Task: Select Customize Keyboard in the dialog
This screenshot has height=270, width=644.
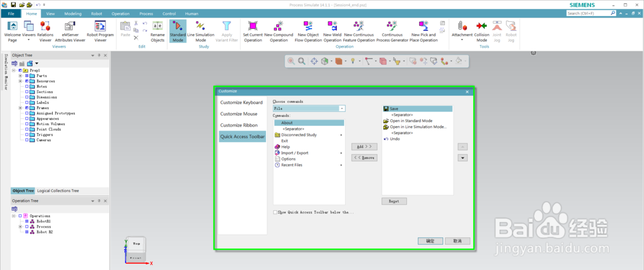Action: 241,102
